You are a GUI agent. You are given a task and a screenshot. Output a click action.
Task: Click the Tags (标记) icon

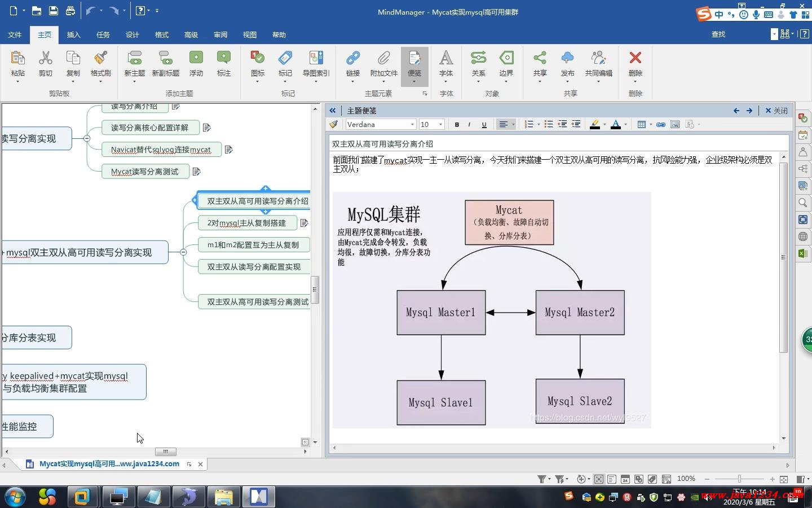[285, 58]
